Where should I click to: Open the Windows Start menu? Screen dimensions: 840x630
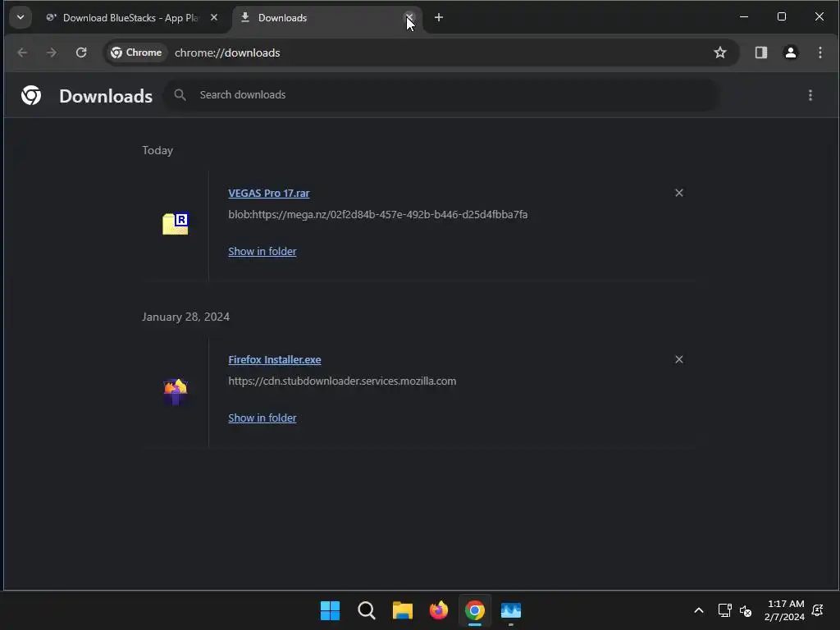tap(330, 610)
